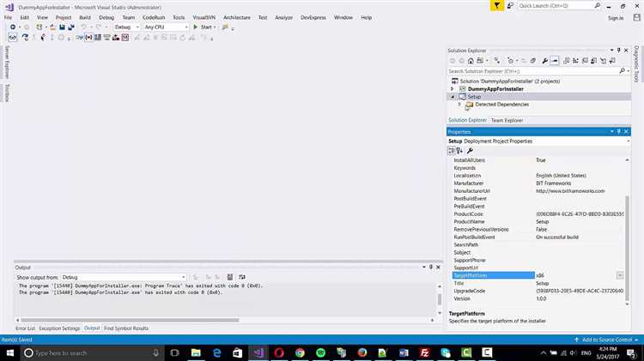Switch to the Team Explorer tab
644x361 pixels.
coord(507,120)
